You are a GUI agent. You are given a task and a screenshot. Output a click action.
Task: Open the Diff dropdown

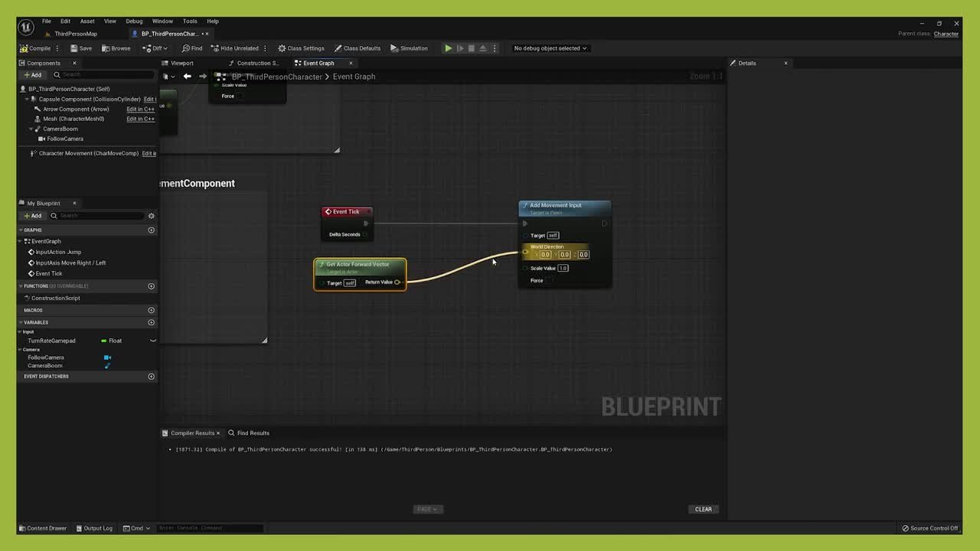tap(155, 48)
